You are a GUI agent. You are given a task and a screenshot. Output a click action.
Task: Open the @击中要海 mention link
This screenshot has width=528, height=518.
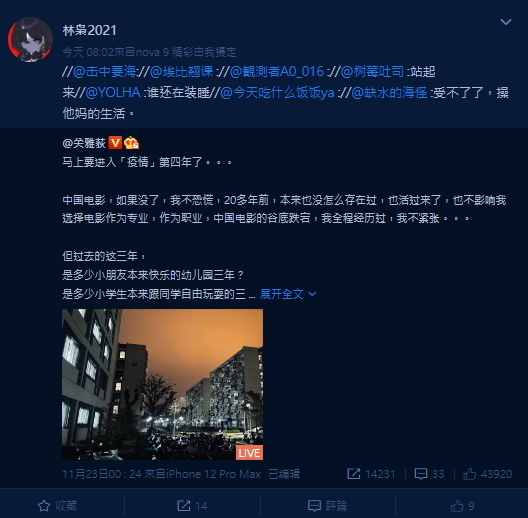click(x=104, y=72)
